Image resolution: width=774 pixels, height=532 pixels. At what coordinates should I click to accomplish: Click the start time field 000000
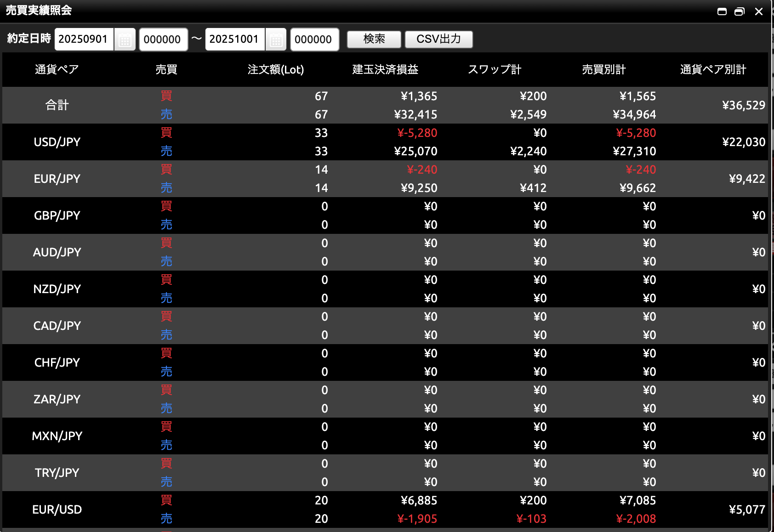tap(163, 40)
